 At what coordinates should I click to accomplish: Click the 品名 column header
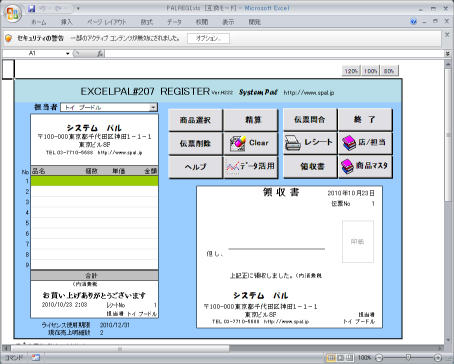39,171
